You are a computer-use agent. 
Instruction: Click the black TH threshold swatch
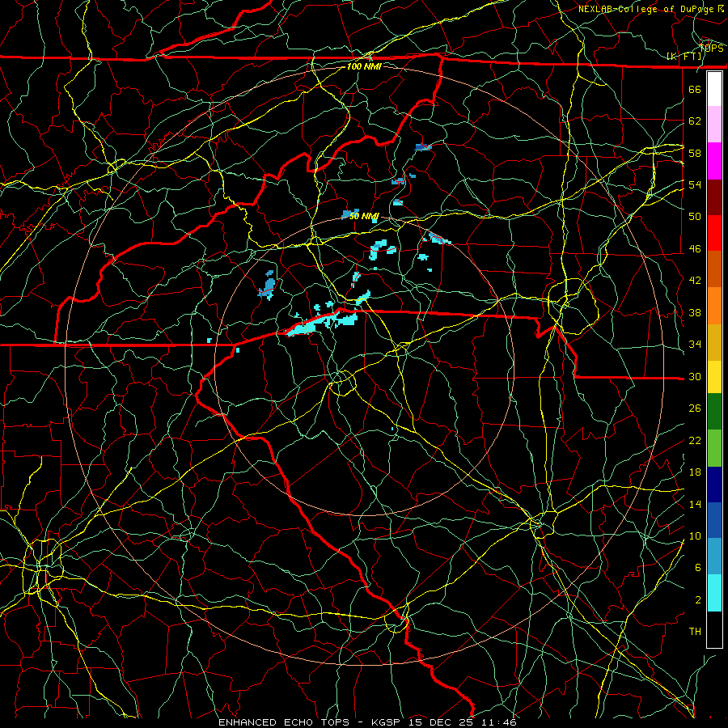pos(714,629)
